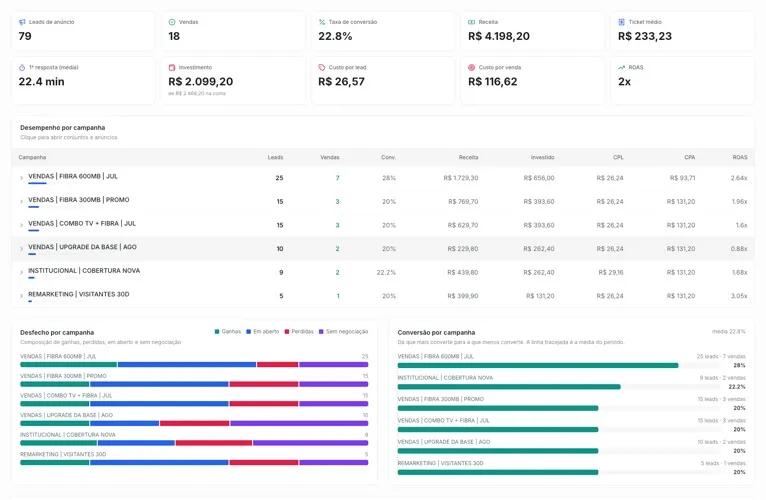Click the calendar icon on Investimento card

click(x=172, y=67)
